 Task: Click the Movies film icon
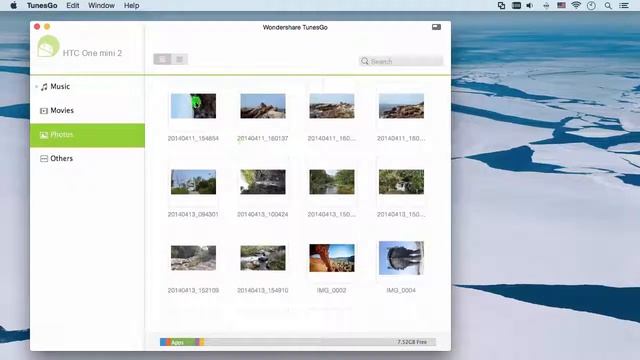[x=44, y=111]
